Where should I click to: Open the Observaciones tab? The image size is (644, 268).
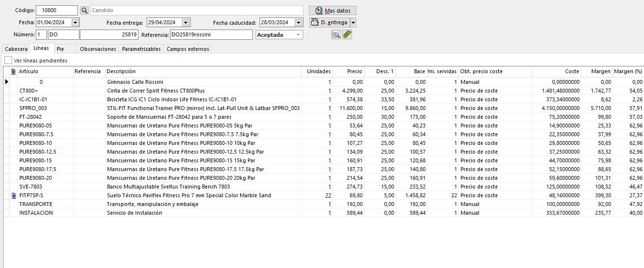point(98,49)
